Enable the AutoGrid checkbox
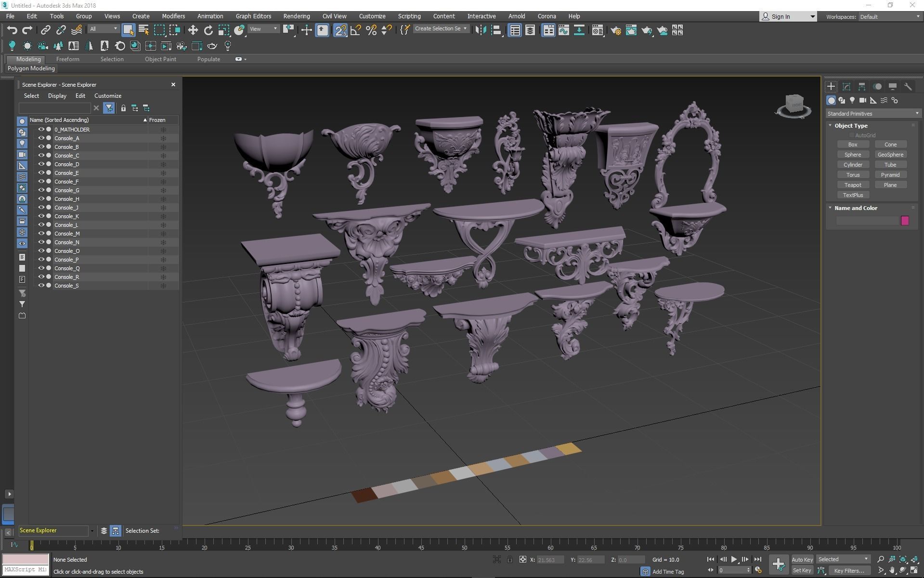 tap(851, 135)
